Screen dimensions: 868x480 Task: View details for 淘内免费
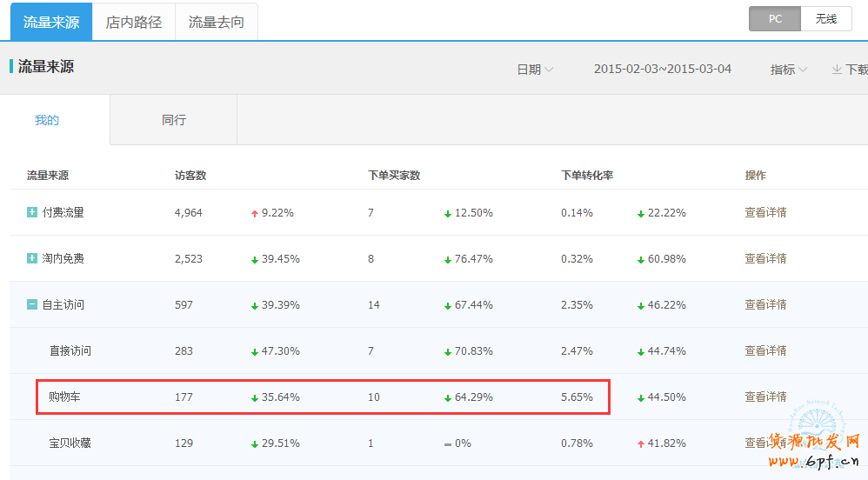click(765, 258)
